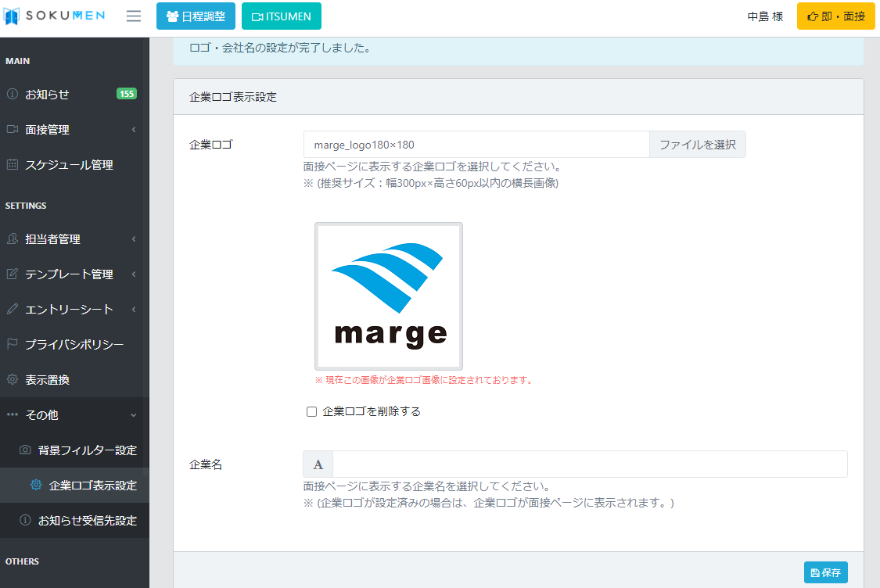Click the 表示置換 gear icon
The height and width of the screenshot is (588, 880).
13,380
